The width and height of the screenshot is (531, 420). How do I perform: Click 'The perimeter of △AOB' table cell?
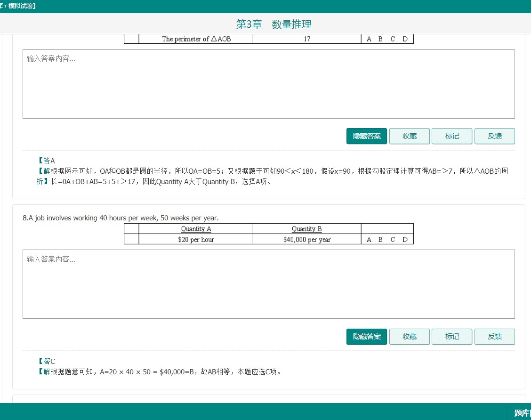point(196,39)
